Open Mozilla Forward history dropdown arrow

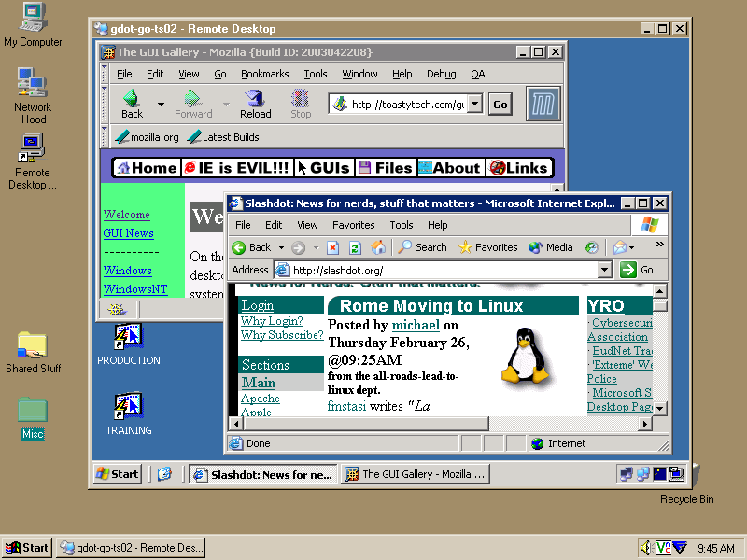(x=226, y=105)
